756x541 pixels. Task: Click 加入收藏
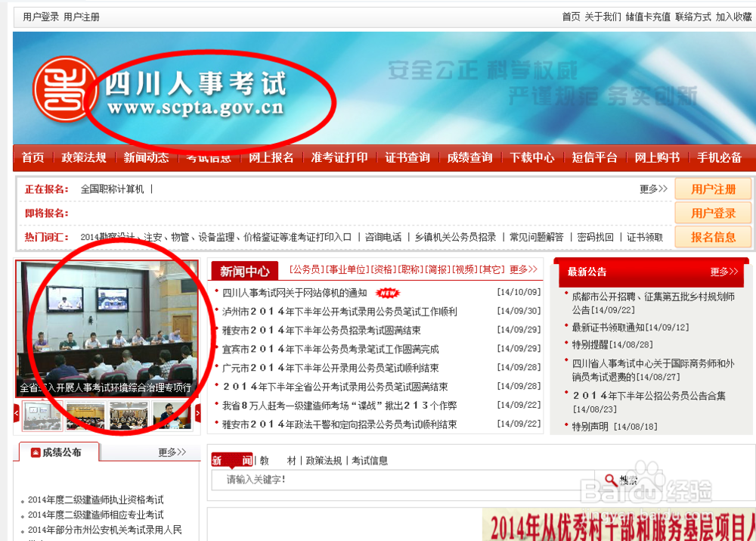tap(733, 17)
